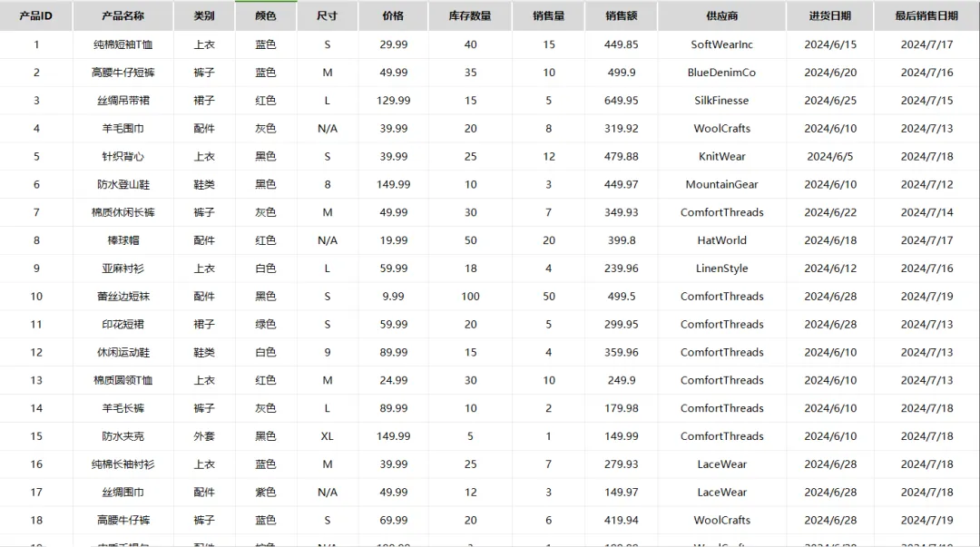Select the MountainGear supplier cell

coord(721,184)
